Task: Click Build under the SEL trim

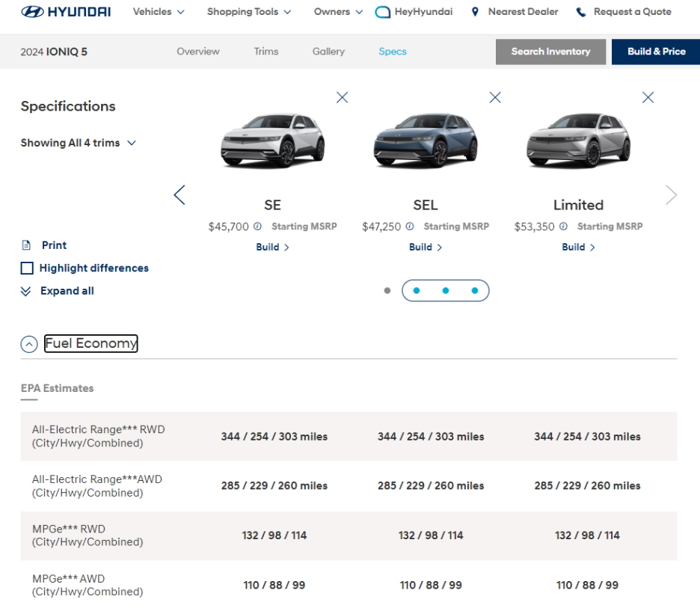Action: click(x=425, y=248)
